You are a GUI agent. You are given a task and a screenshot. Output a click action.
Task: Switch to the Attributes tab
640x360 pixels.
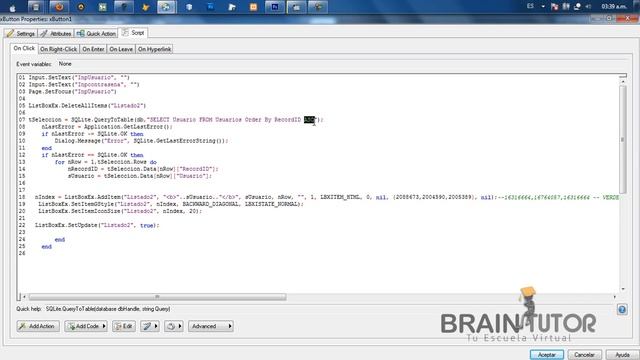coord(56,33)
